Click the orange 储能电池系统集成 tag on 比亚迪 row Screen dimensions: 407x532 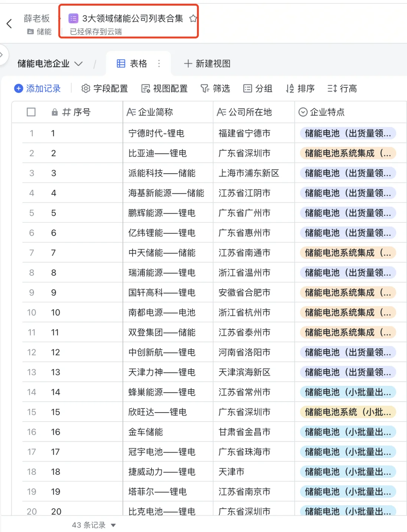pos(347,153)
